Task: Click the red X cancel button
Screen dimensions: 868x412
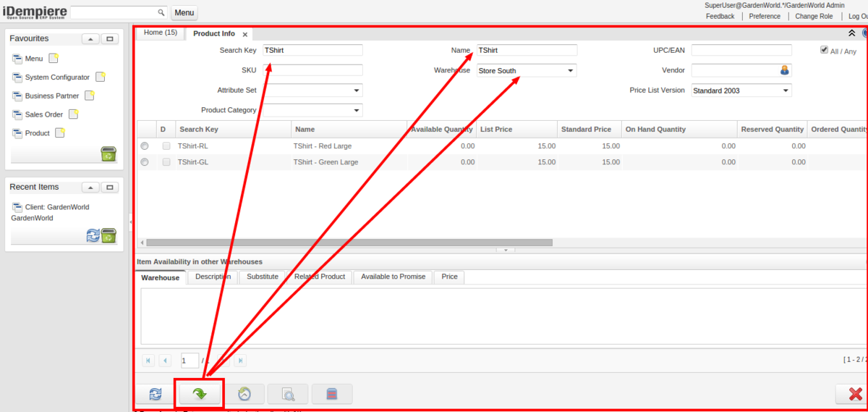Action: [x=854, y=394]
